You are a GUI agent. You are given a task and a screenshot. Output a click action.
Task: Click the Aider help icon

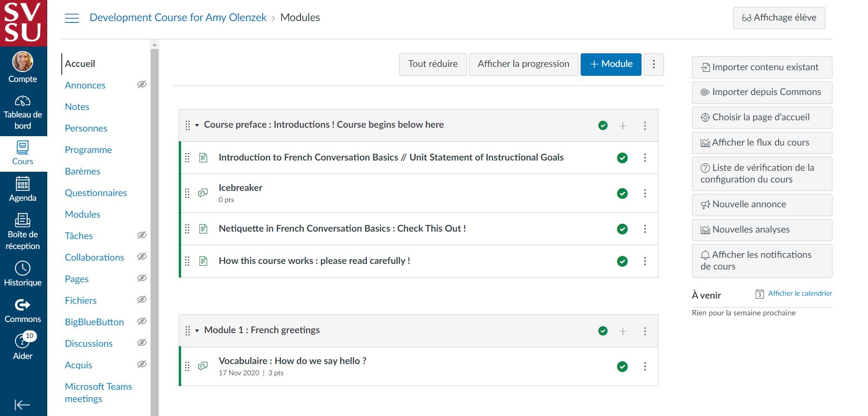click(22, 342)
